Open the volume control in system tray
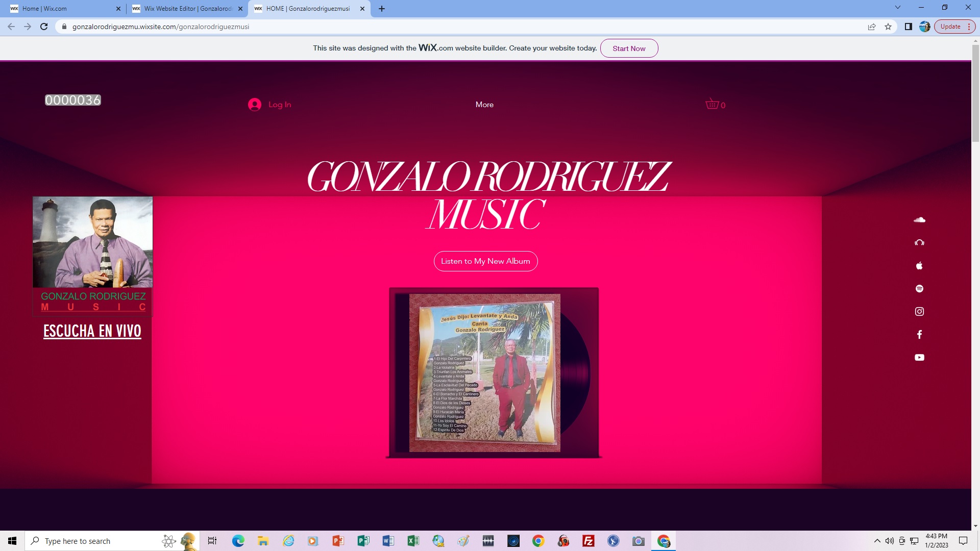The height and width of the screenshot is (551, 980). point(890,541)
